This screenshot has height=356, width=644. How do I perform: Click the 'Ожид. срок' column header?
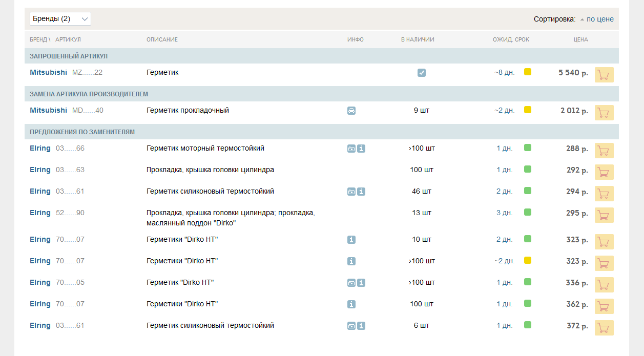[511, 39]
